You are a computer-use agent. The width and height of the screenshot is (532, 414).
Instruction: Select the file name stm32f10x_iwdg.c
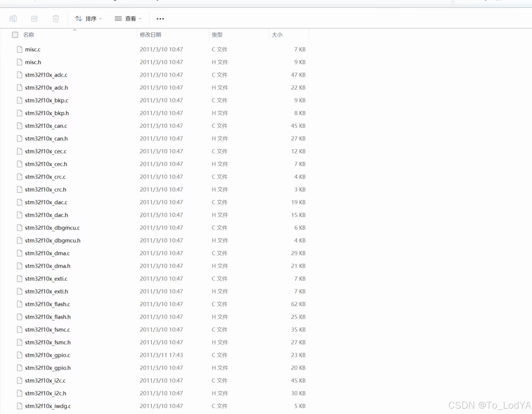tap(48, 406)
